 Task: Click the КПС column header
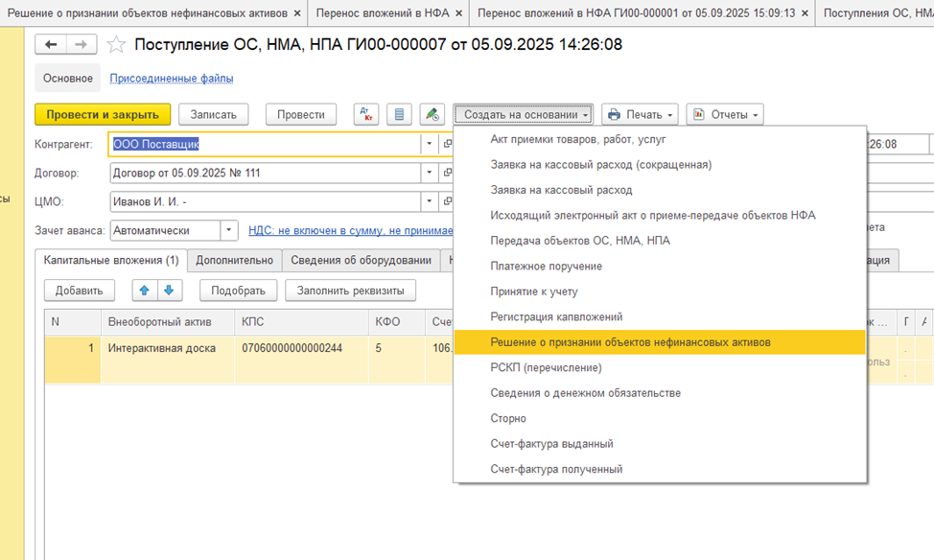click(x=301, y=321)
